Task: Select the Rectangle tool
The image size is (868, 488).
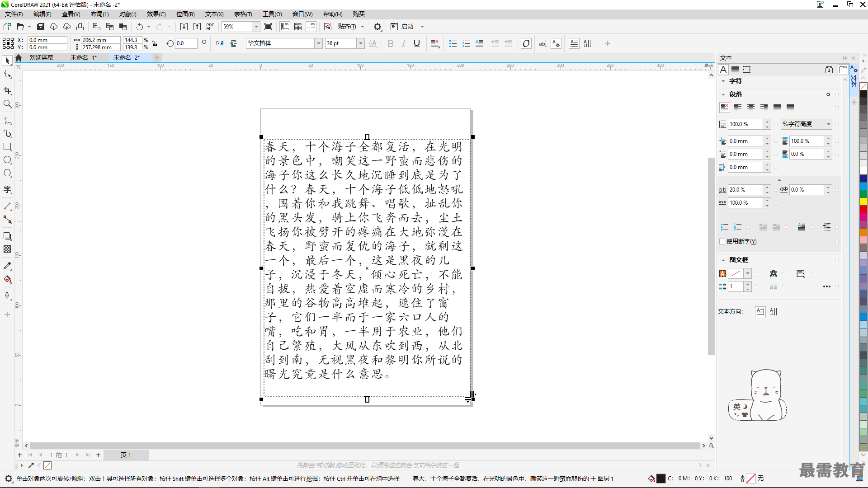Action: click(7, 147)
